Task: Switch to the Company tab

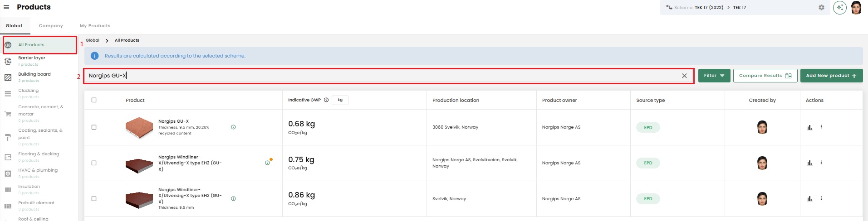Action: point(51,26)
